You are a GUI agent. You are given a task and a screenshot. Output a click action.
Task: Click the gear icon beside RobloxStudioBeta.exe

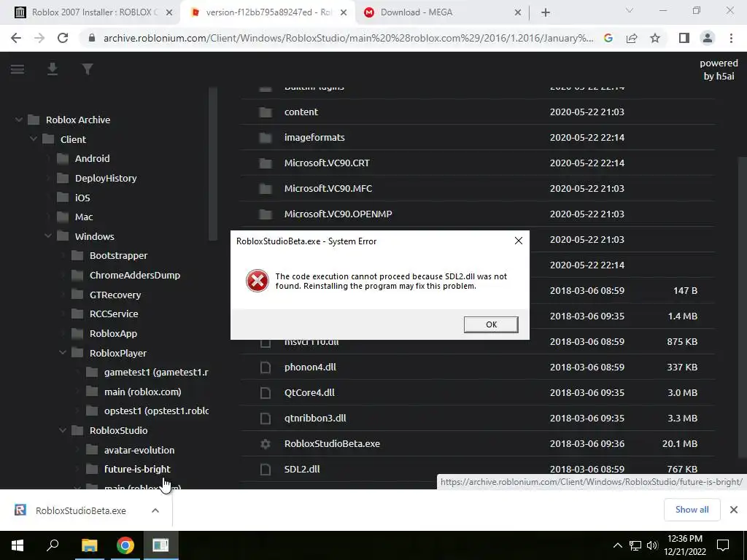click(266, 444)
